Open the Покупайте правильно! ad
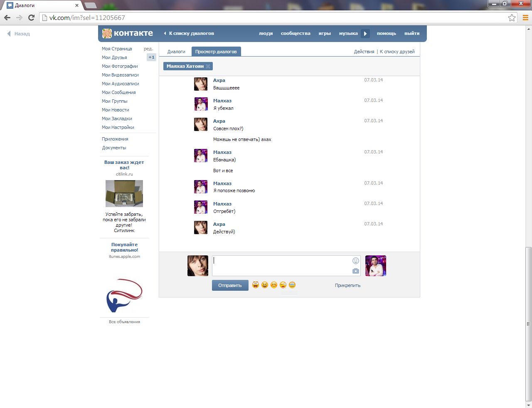Viewport: 532px width, 408px height. coord(124,247)
